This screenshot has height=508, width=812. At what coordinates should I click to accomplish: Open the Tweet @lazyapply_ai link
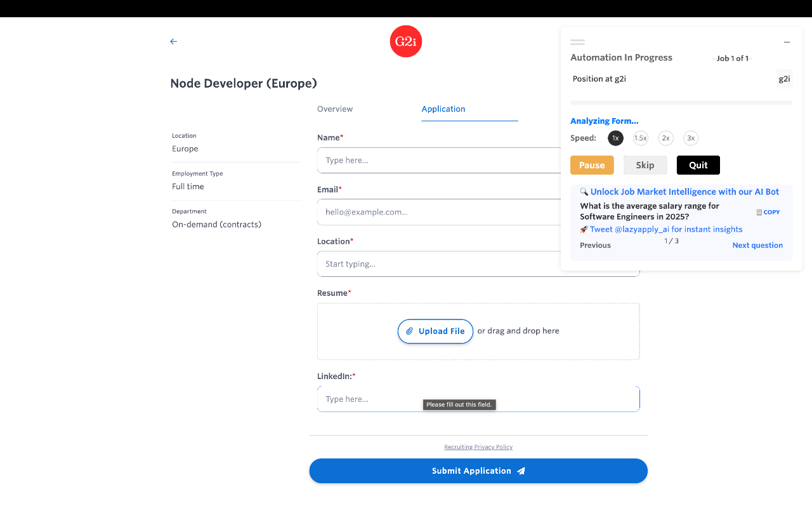666,229
